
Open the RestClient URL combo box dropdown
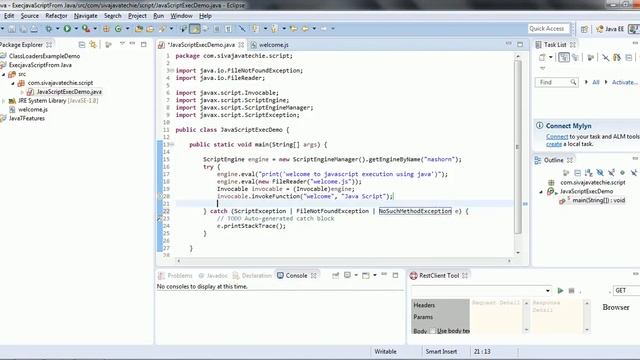[x=548, y=291]
